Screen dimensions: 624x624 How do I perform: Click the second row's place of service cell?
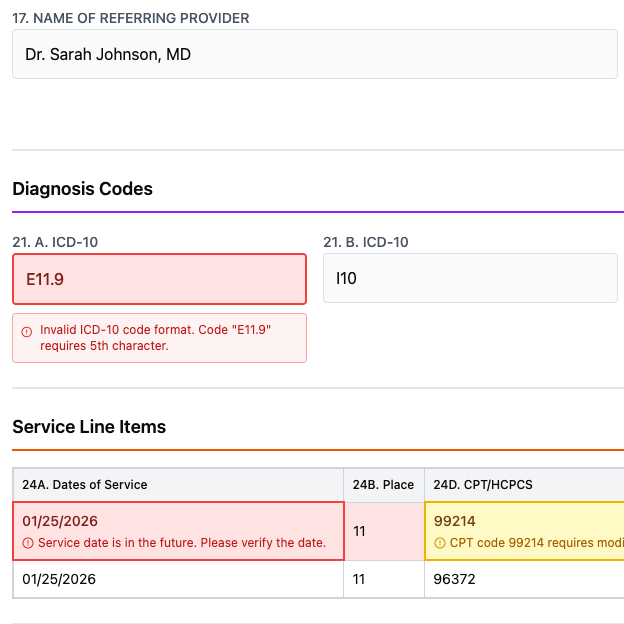(383, 579)
